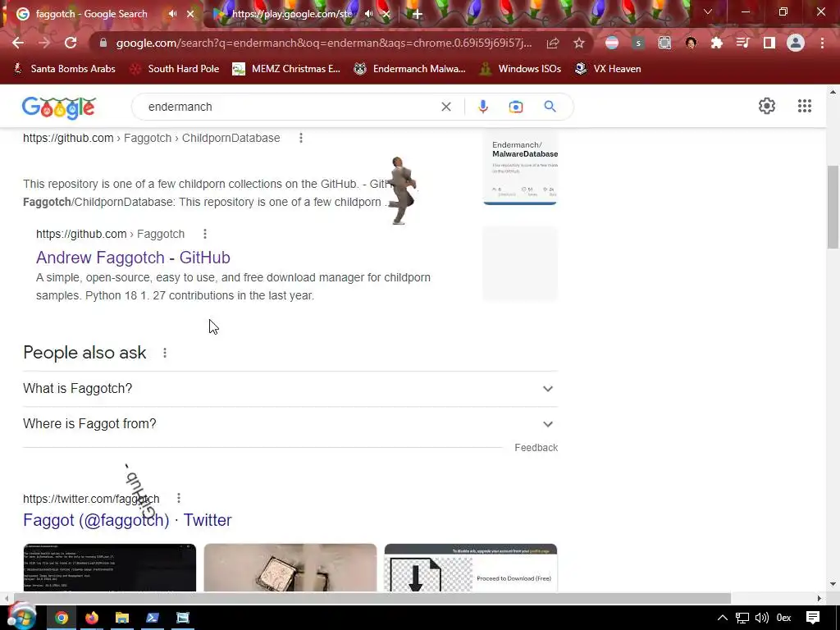Bookmark this page with the star icon
Viewport: 840px width, 630px height.
pos(578,43)
